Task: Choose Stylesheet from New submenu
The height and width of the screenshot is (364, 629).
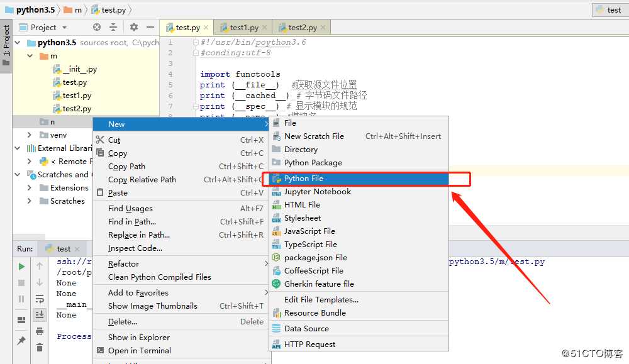Action: pos(359,218)
